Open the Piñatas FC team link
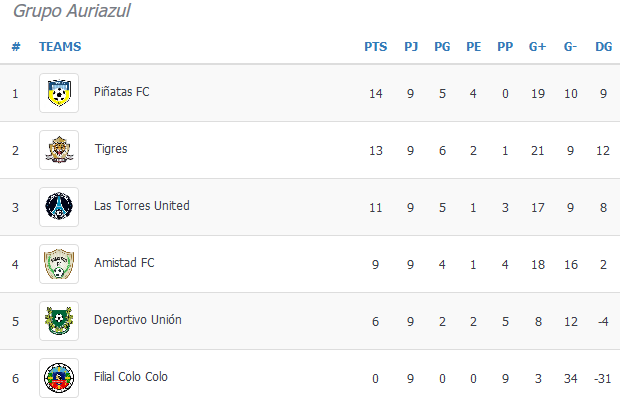620x402 pixels. tap(121, 92)
